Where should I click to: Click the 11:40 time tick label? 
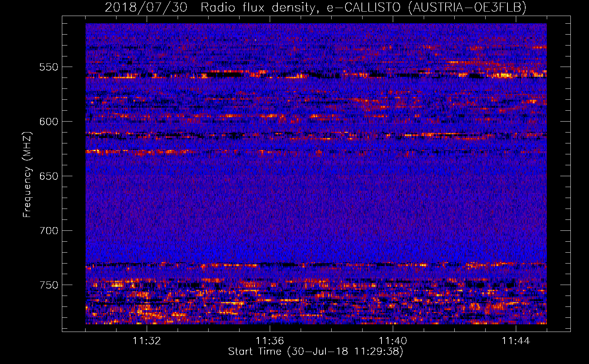point(393,341)
